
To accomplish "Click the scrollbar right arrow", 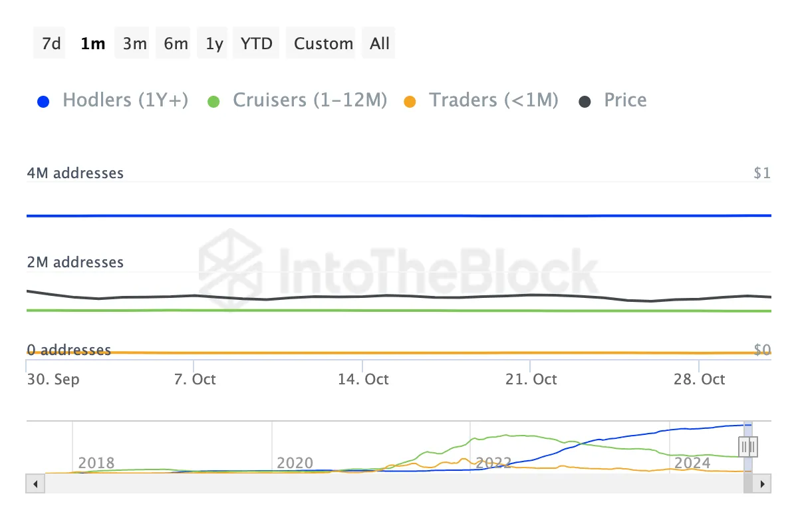I will (763, 483).
